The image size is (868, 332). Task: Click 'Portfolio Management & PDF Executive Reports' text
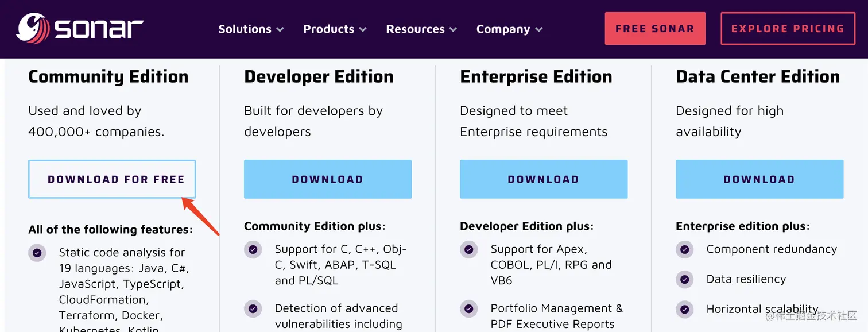(557, 316)
